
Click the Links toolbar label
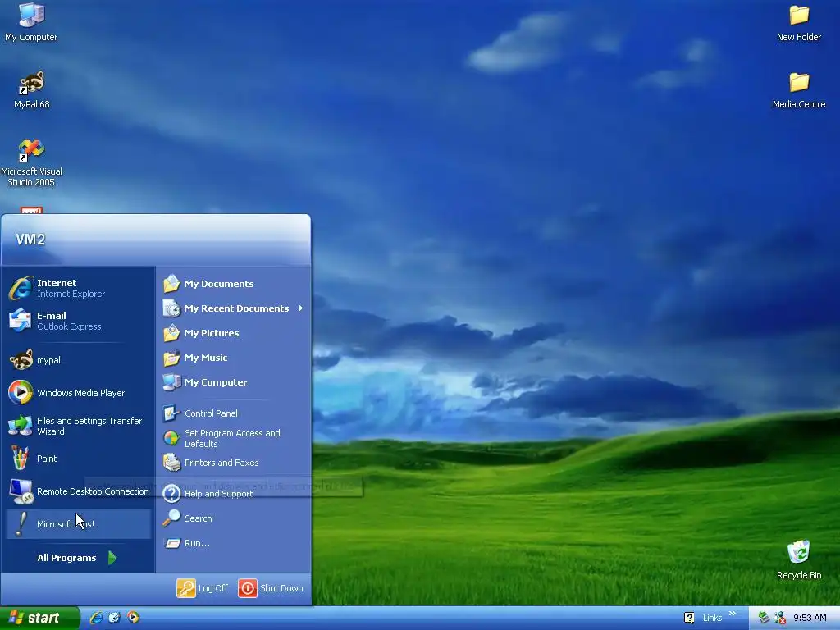tap(713, 618)
